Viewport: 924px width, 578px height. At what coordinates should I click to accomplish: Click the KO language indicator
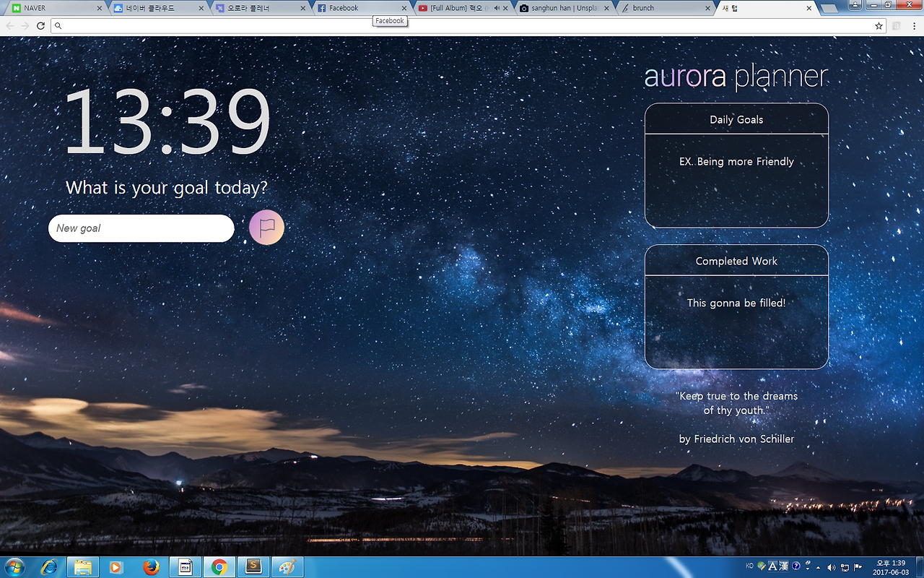point(749,566)
